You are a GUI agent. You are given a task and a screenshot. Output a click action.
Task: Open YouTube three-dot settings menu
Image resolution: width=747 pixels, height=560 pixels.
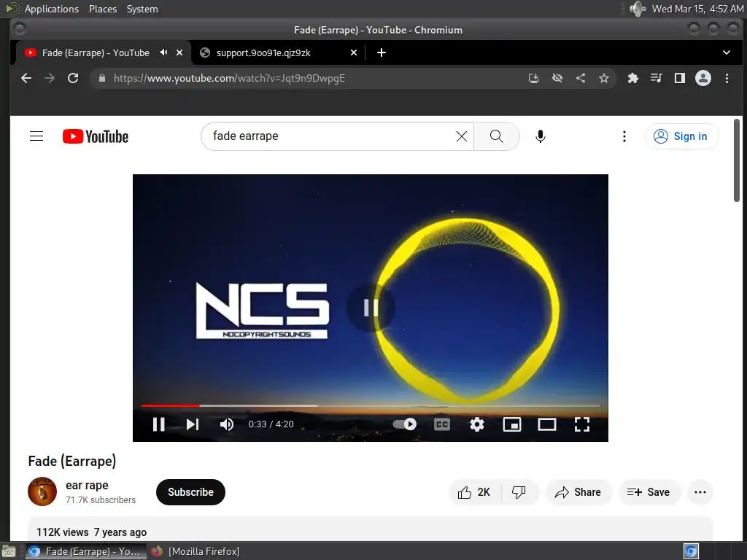pos(624,136)
